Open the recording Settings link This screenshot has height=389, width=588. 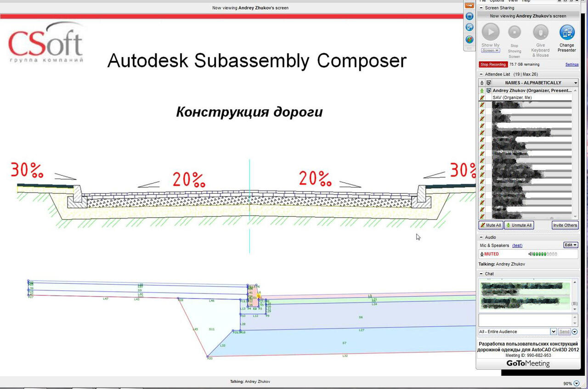572,65
